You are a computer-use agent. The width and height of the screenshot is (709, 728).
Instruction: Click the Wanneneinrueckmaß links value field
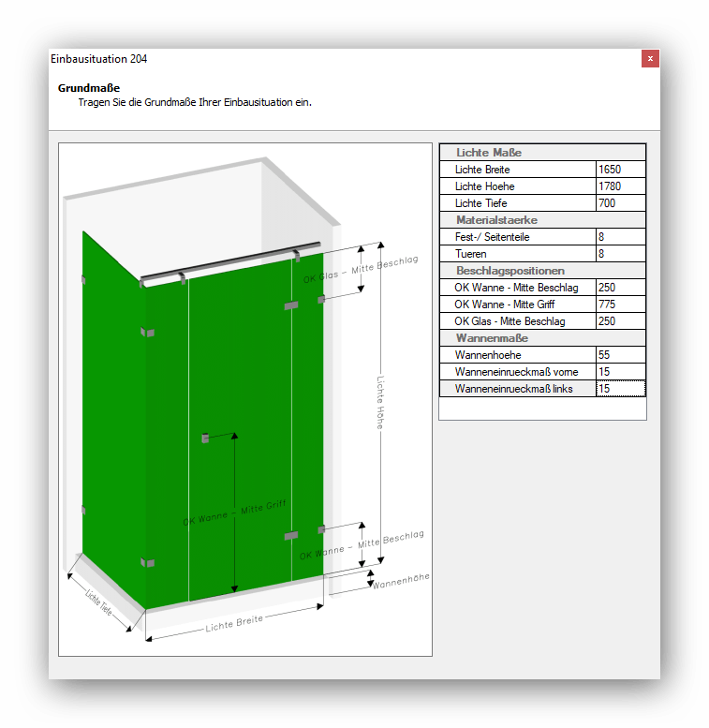[620, 389]
